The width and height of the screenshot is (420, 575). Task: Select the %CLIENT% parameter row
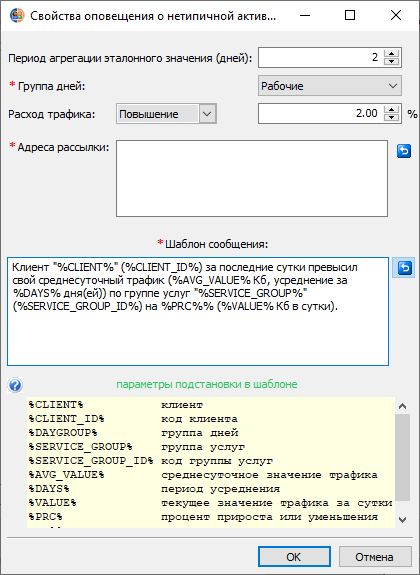[211, 405]
